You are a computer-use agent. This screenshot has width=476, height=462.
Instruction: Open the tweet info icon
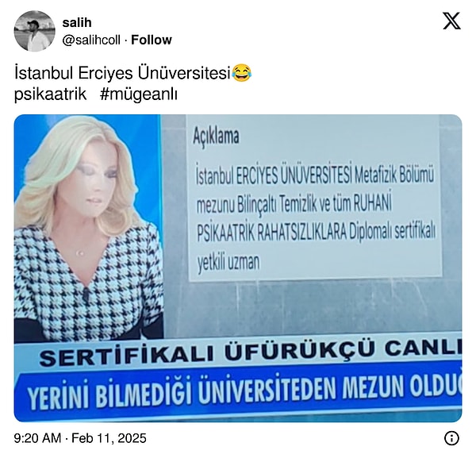[x=451, y=438]
